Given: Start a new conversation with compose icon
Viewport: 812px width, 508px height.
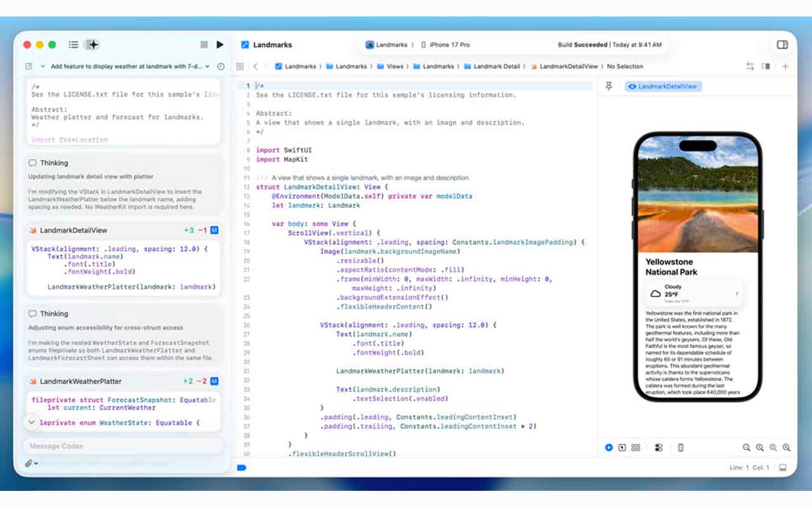Looking at the screenshot, I should (x=29, y=66).
